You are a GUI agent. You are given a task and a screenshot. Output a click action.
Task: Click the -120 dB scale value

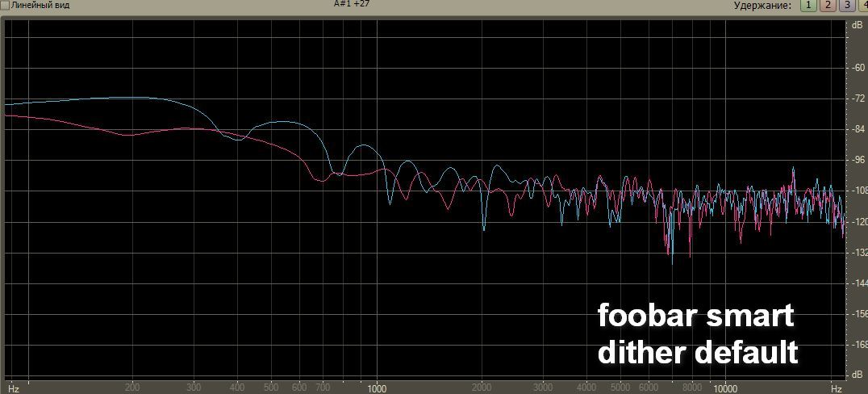858,222
